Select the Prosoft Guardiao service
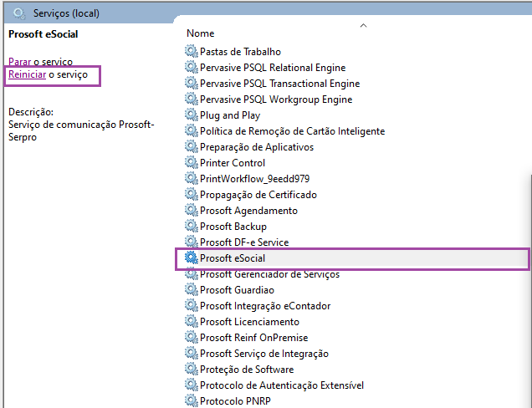This screenshot has width=532, height=408. [x=237, y=290]
